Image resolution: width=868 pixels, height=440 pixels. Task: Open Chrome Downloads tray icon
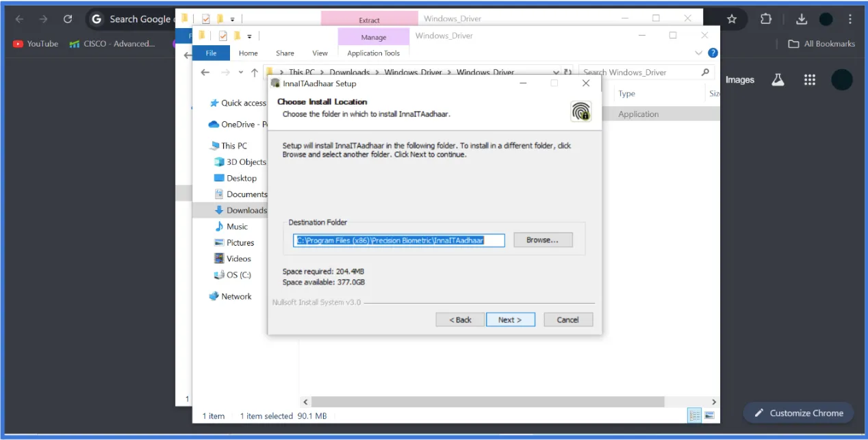point(802,19)
